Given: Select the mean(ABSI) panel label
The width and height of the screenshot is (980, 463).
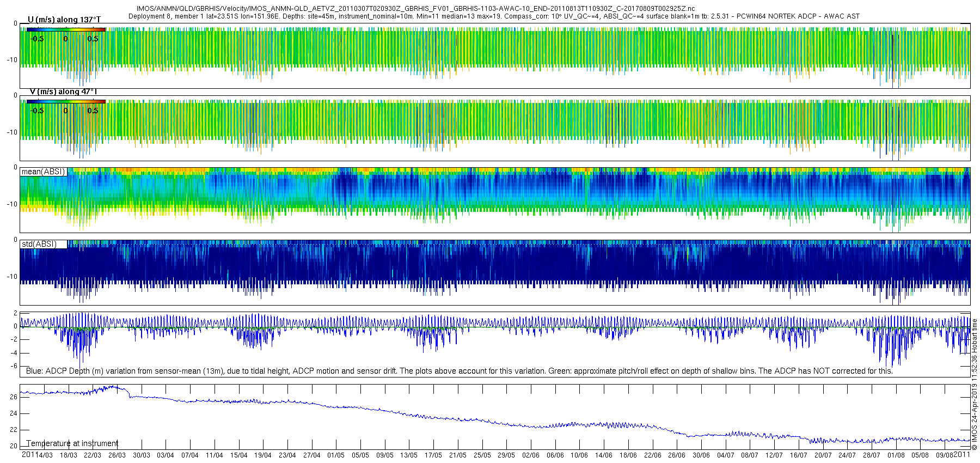Looking at the screenshot, I should click(43, 172).
